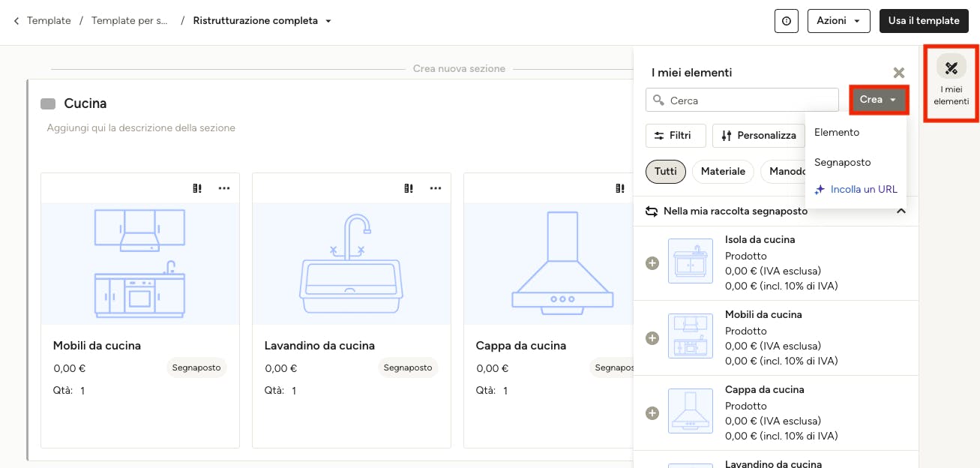Screen dimensions: 980x468
Task: Open Cappa da cucina card illustration
Action: coord(549,263)
